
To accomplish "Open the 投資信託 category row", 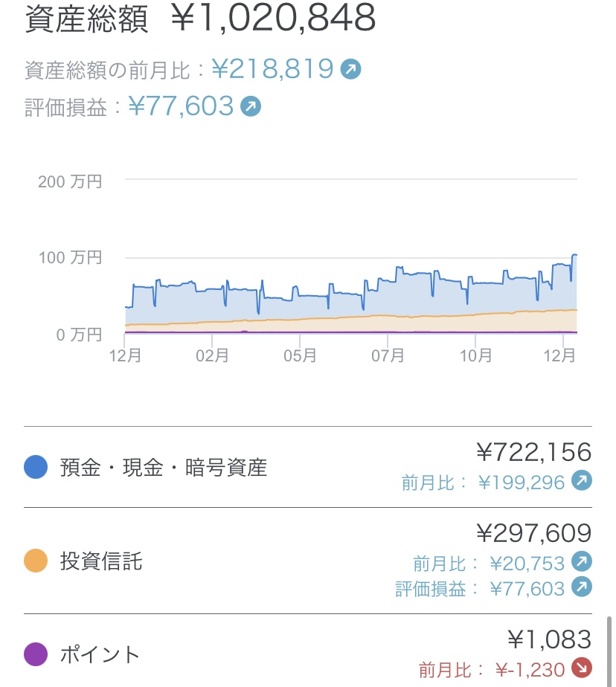I will pyautogui.click(x=101, y=561).
